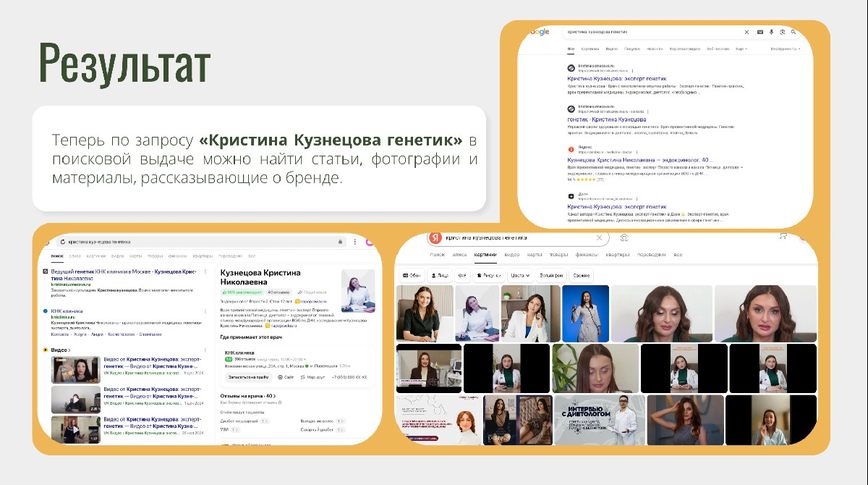This screenshot has width=868, height=485.
Task: Start Google voice search microphone
Action: [772, 32]
